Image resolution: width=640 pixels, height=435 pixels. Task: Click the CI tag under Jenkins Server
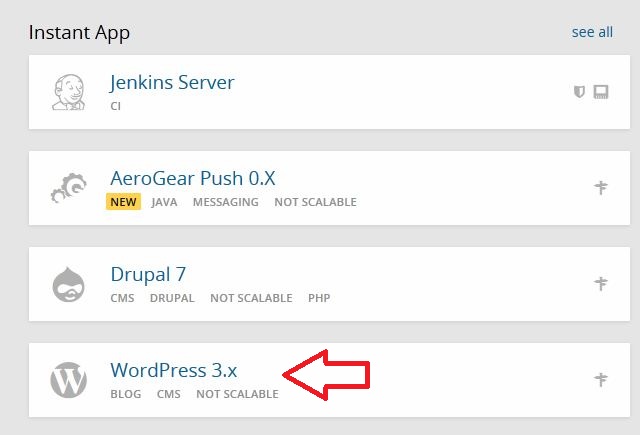(116, 106)
